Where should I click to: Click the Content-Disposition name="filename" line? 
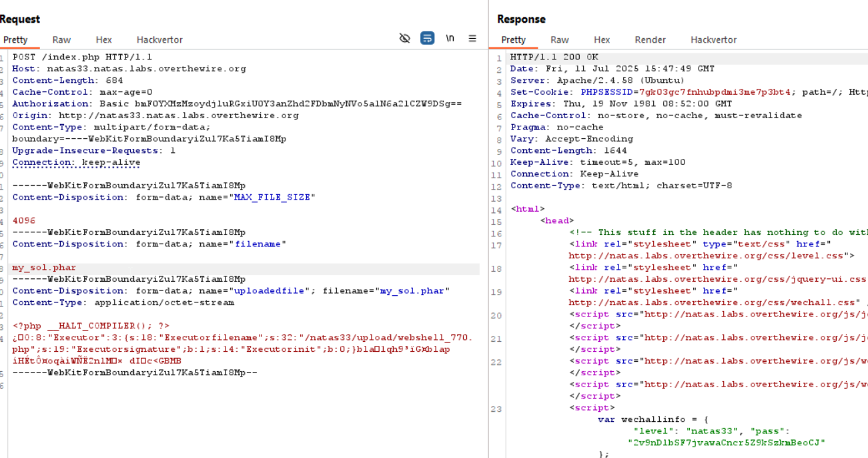pyautogui.click(x=149, y=244)
